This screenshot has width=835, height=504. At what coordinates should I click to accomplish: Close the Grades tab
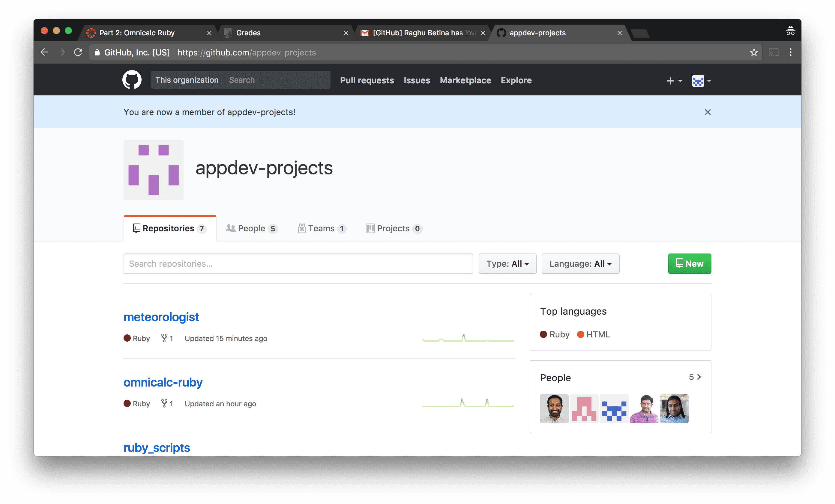(346, 33)
